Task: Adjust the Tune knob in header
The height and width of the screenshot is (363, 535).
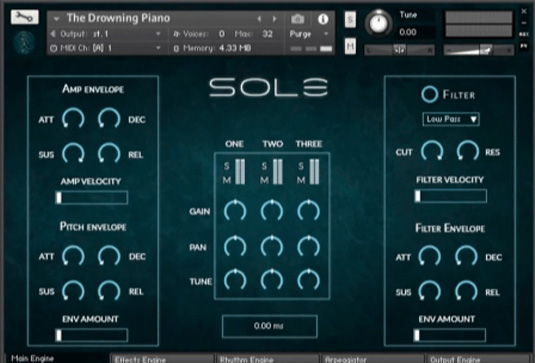Action: [378, 23]
